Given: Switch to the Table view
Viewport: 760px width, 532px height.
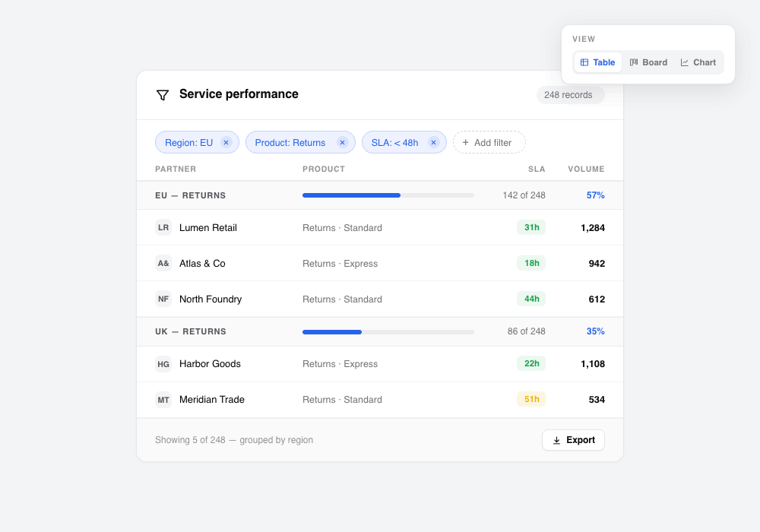Looking at the screenshot, I should tap(597, 62).
